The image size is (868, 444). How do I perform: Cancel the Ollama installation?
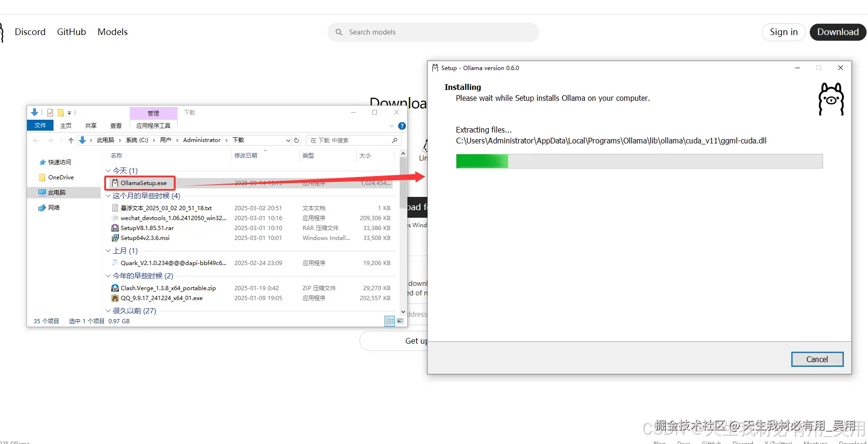817,359
